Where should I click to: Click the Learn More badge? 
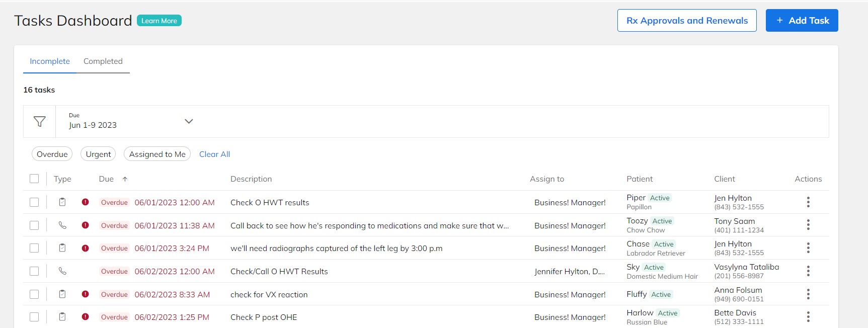159,21
